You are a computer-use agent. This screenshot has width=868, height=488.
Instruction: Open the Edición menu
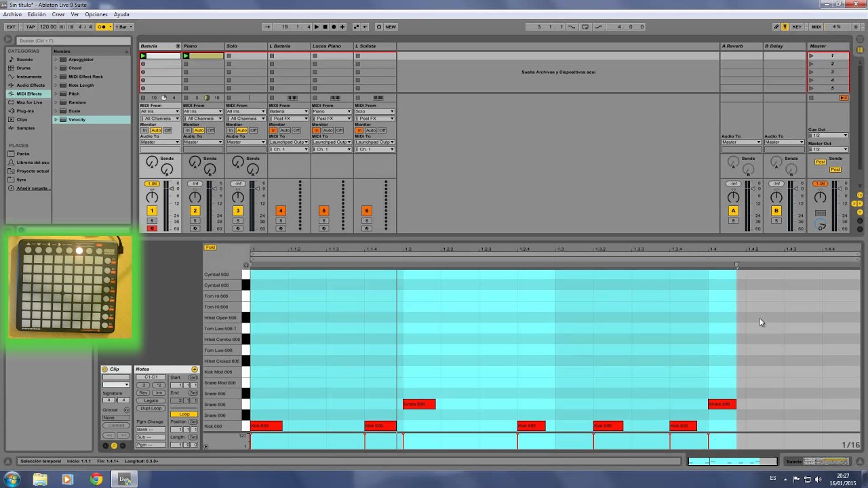pos(37,14)
